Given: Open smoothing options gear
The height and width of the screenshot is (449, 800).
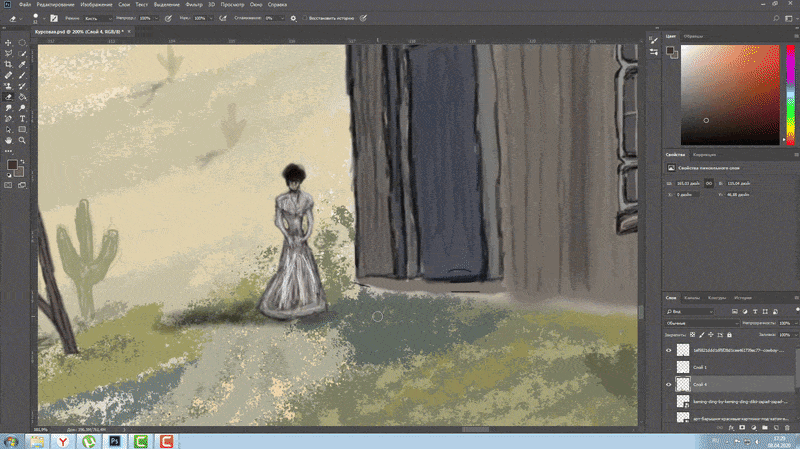Looking at the screenshot, I should [293, 18].
